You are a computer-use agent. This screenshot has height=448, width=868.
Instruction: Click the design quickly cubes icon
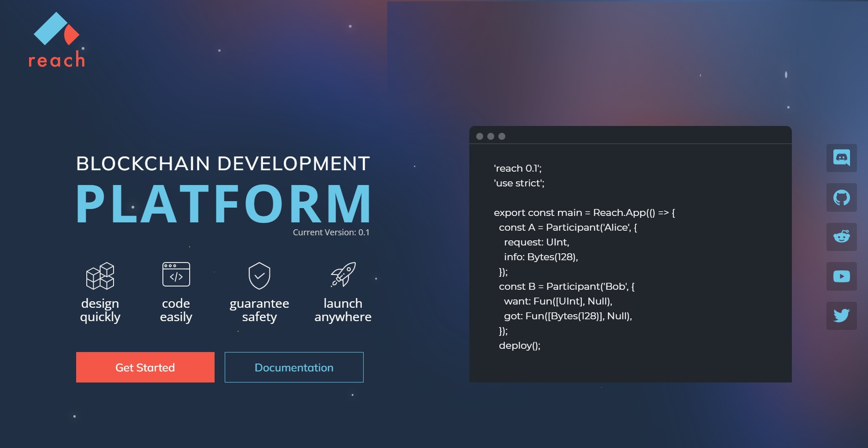[100, 275]
